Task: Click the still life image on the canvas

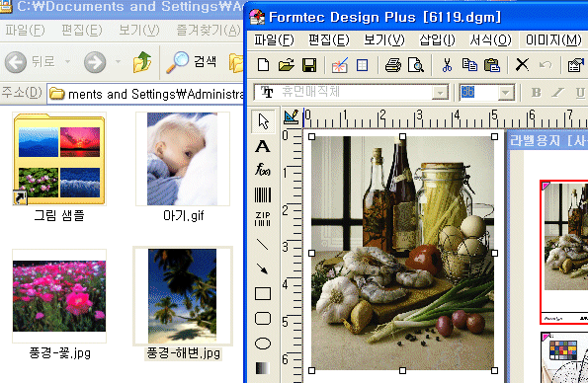Action: click(x=403, y=254)
